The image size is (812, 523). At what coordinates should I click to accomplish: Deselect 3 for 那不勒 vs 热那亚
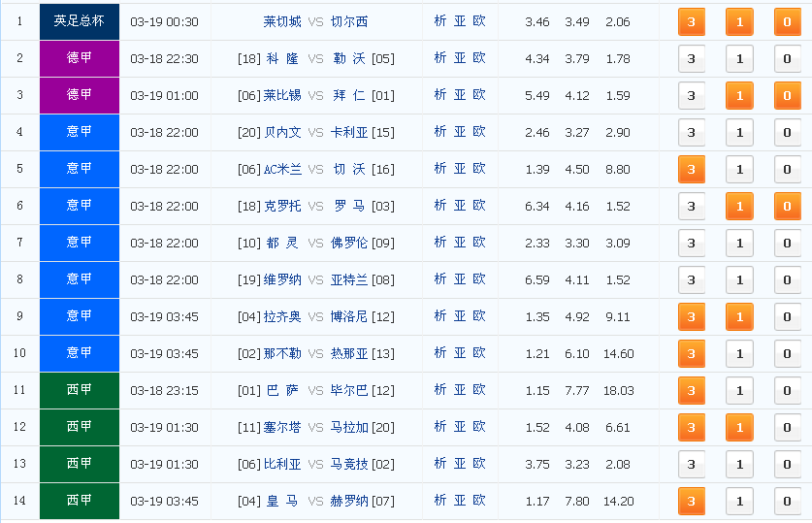point(692,353)
